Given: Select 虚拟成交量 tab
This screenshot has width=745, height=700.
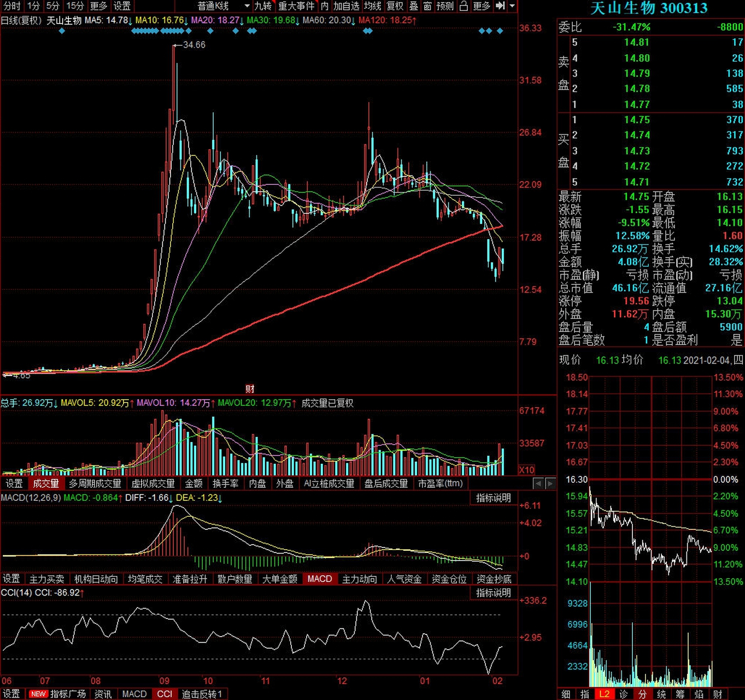Looking at the screenshot, I should tap(153, 483).
